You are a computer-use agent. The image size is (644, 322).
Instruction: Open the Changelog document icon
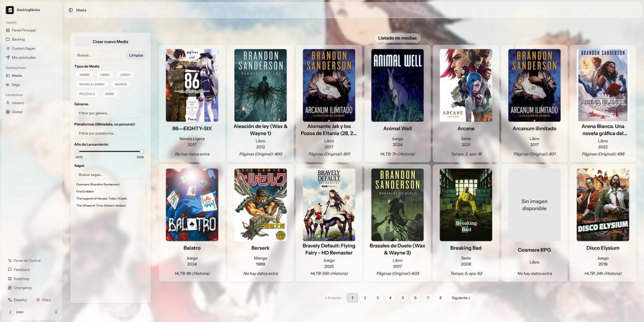10,288
